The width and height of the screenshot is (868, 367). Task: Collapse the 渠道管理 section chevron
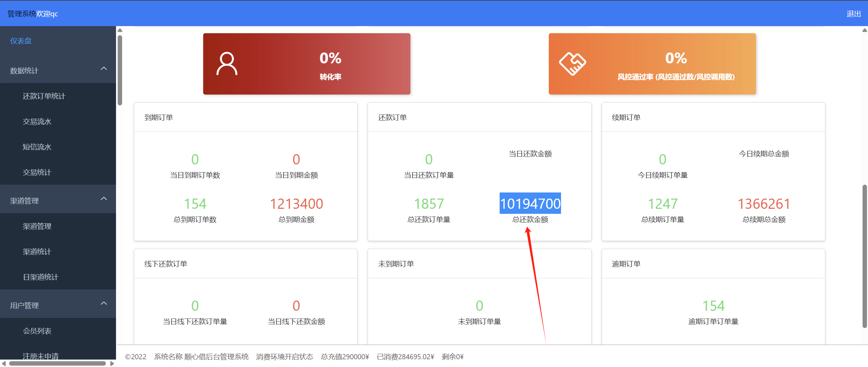point(104,199)
